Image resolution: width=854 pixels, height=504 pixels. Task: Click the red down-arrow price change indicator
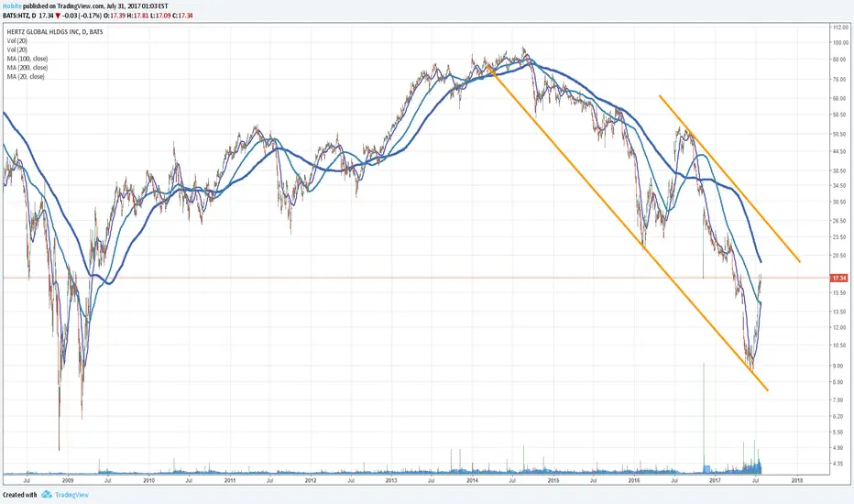(58, 16)
